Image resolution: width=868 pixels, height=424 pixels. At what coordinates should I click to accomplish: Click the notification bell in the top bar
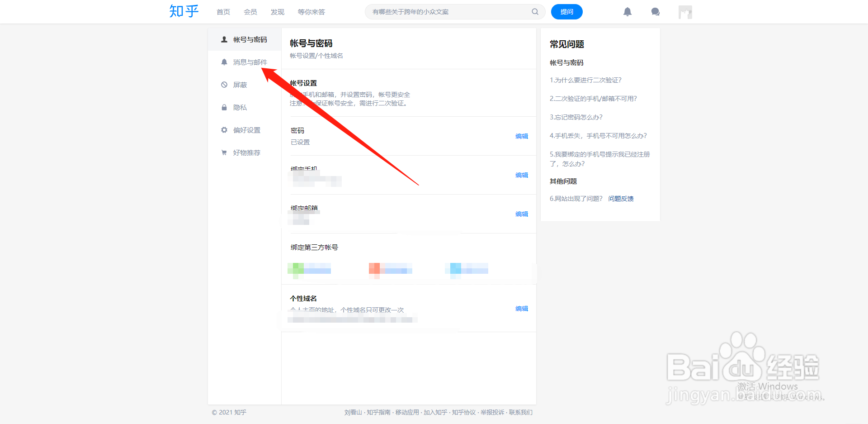pyautogui.click(x=627, y=12)
